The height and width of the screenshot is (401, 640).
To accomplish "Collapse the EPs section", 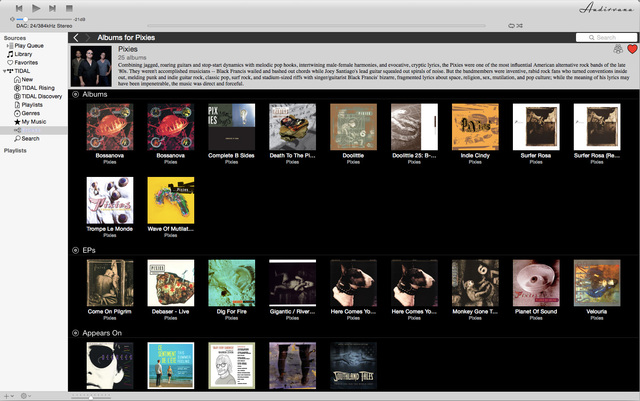I will pos(76,250).
